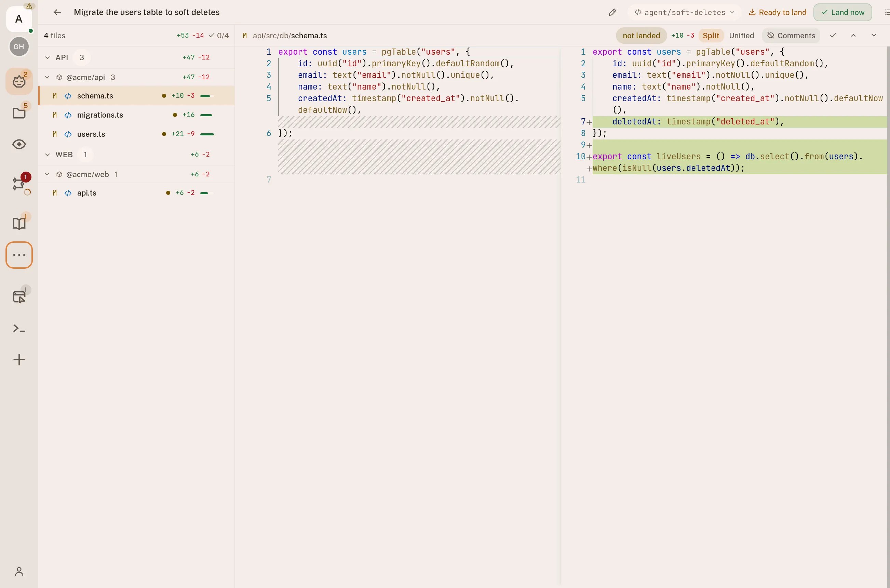Select api.ts in the file tree
The image size is (890, 588).
tap(137, 193)
